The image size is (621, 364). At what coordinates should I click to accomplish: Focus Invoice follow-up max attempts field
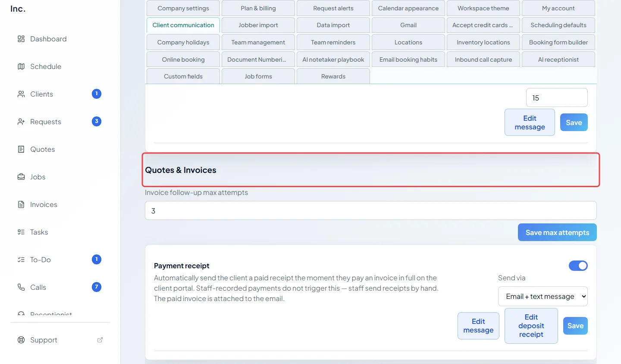(371, 210)
